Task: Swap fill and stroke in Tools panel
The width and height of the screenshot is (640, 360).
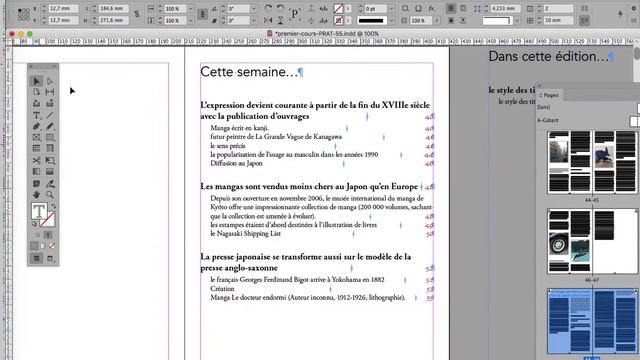Action: [x=53, y=206]
